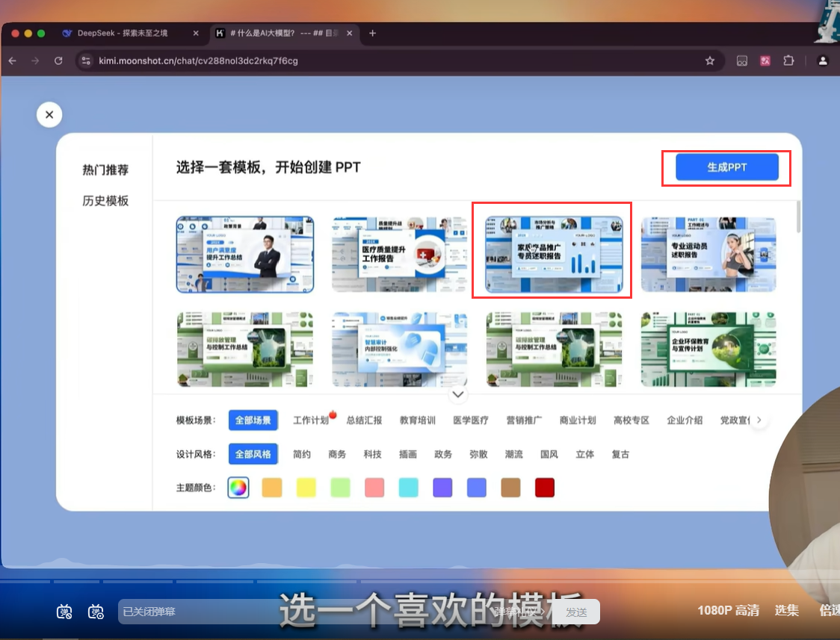Go back in browser history

[x=12, y=61]
